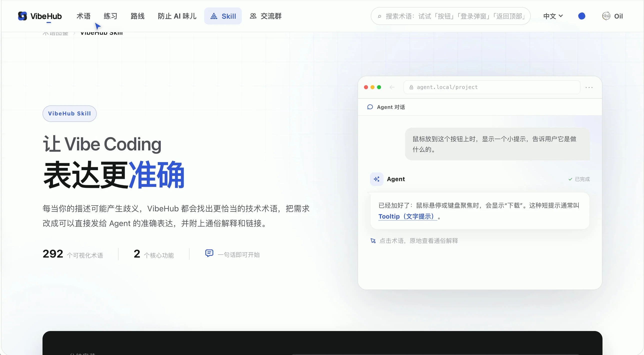Go to the 路线 page
Screen dimensions: 644x355
[x=137, y=16]
